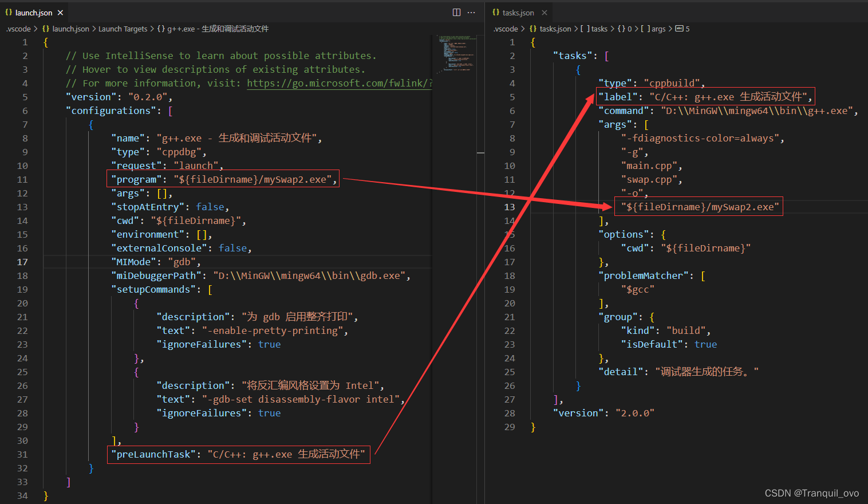Click "kind": "build" line
The image size is (868, 504).
(x=666, y=330)
